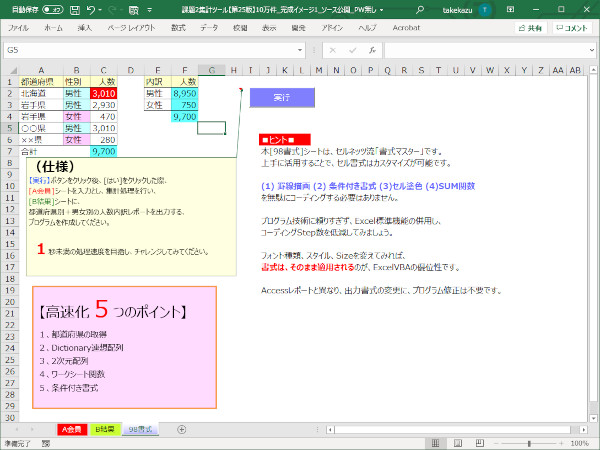
Task: Click vertical scrollbar down arrow
Action: coord(593,418)
